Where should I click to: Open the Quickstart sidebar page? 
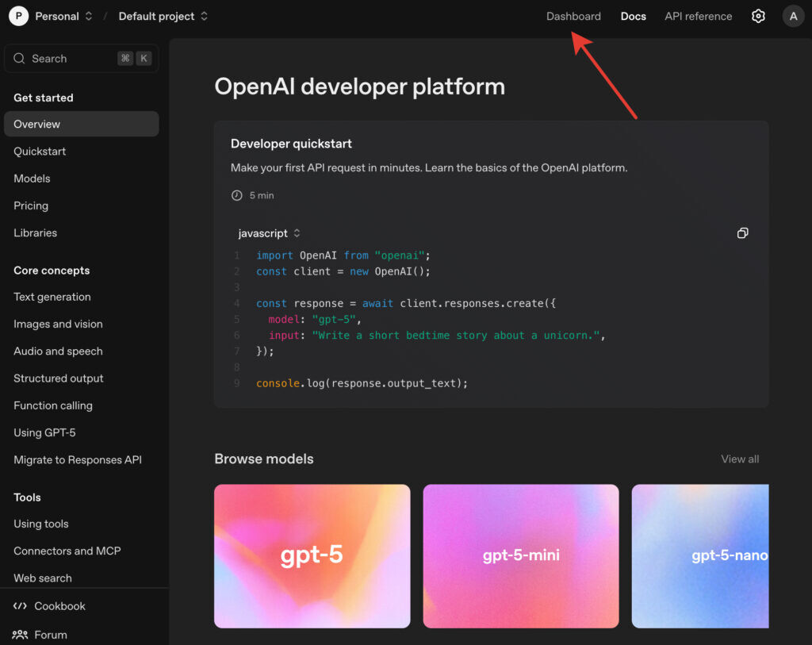coord(40,152)
